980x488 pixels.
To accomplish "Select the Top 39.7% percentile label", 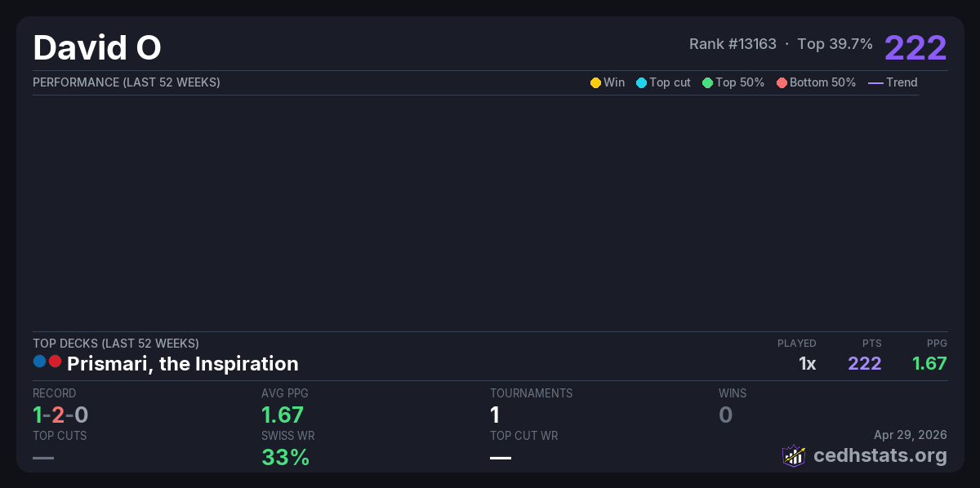I will [835, 44].
